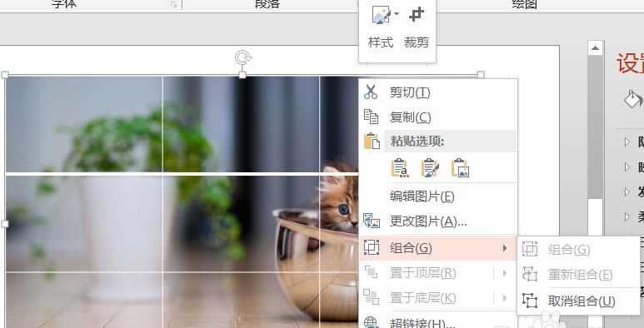
Task: Click the rotation handle above the picture
Action: tap(242, 58)
